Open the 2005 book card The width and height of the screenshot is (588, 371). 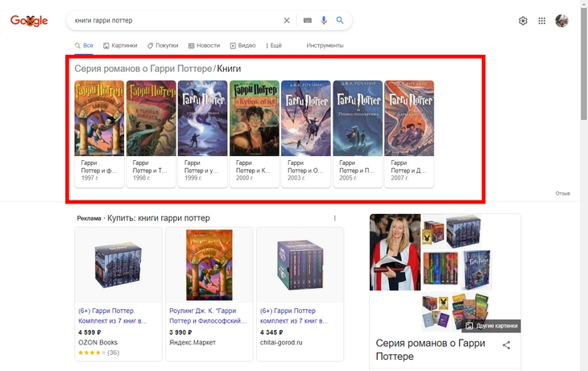pos(358,134)
